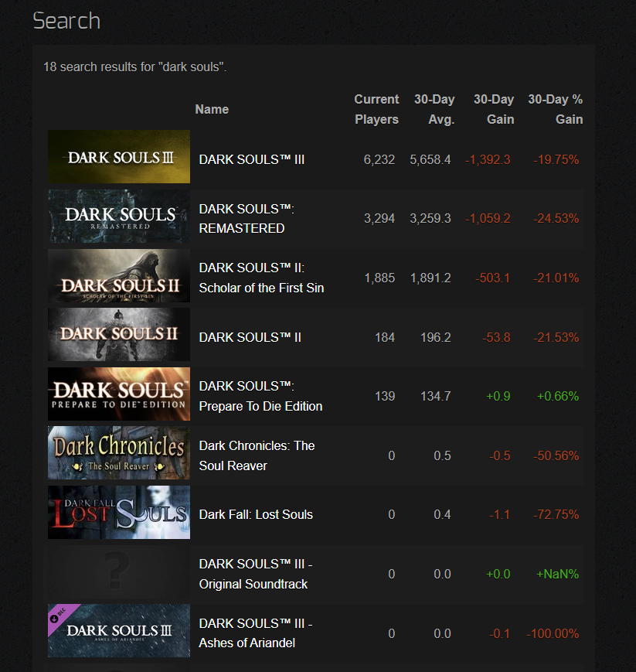Open the Dark Chronicles Soul Reaver thumbnail
The image size is (636, 672).
(119, 452)
